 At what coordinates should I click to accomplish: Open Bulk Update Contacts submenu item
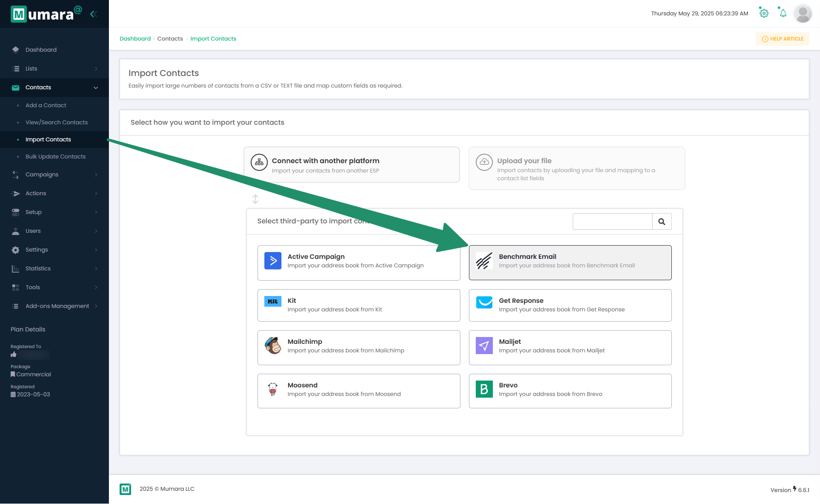[x=56, y=157]
